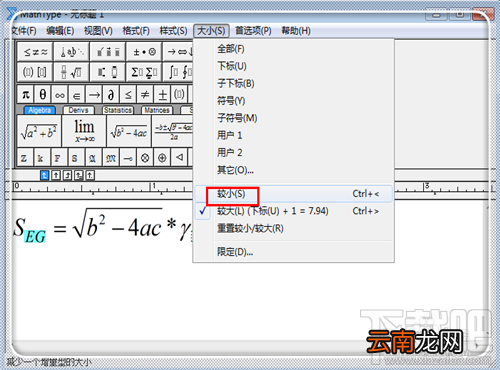
Task: Insert the double-struck Z symbol
Action: point(24,158)
